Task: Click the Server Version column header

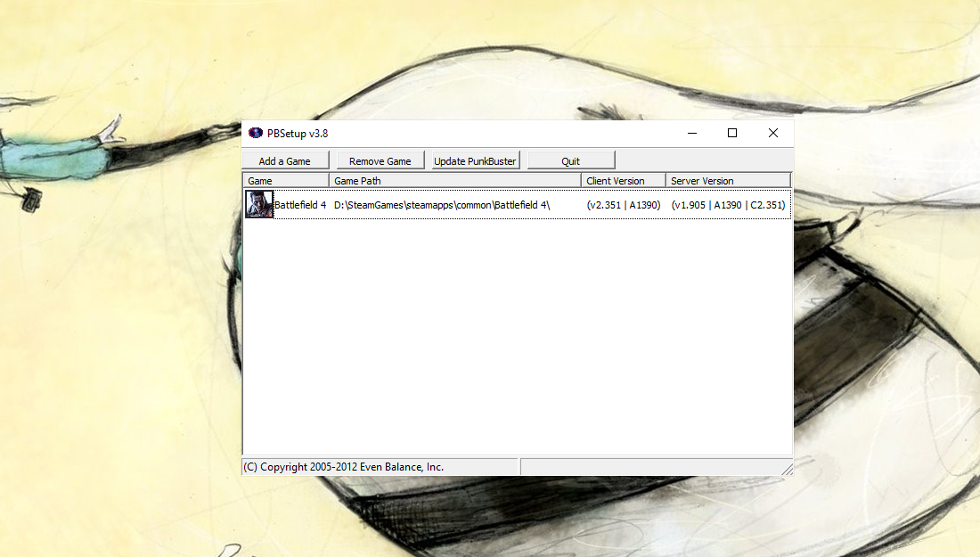Action: [x=728, y=181]
